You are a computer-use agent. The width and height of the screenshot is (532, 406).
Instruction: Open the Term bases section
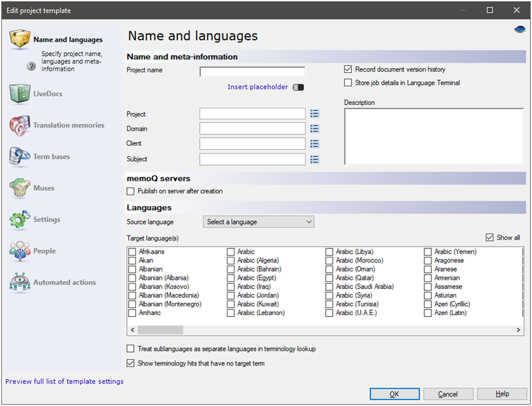click(51, 156)
